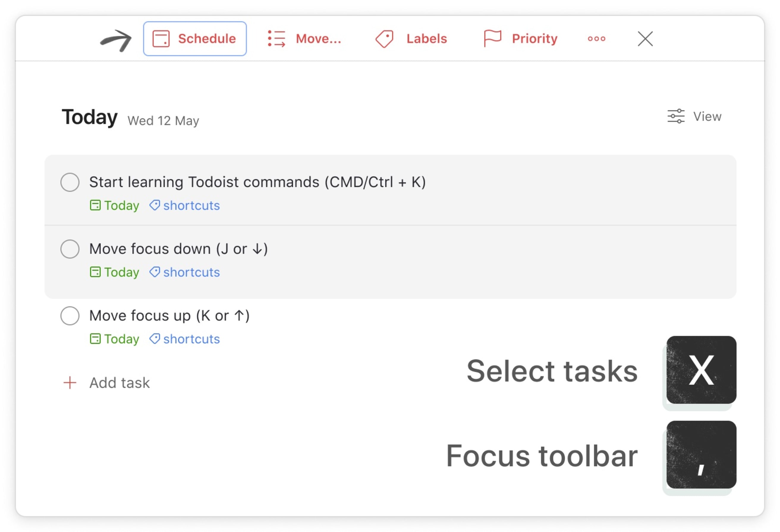Click the Schedule icon in toolbar

(160, 39)
